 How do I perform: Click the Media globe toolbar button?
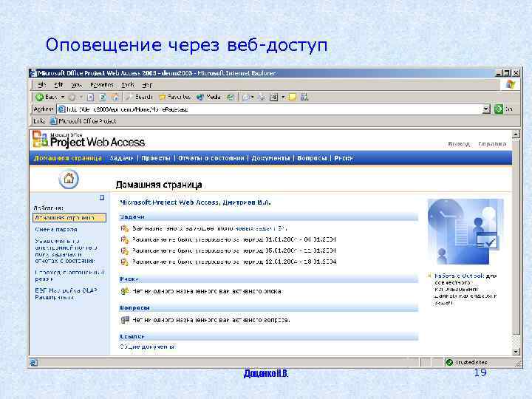[208, 98]
